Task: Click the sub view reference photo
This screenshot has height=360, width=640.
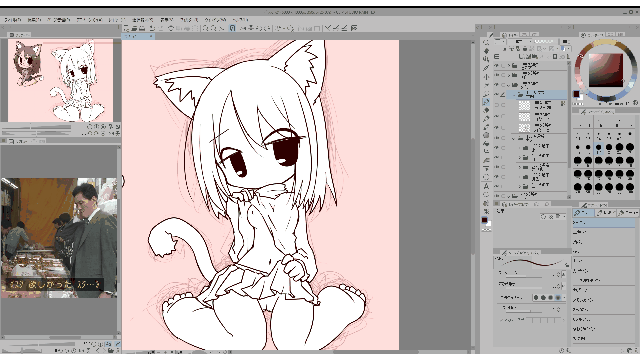Action: coord(59,238)
